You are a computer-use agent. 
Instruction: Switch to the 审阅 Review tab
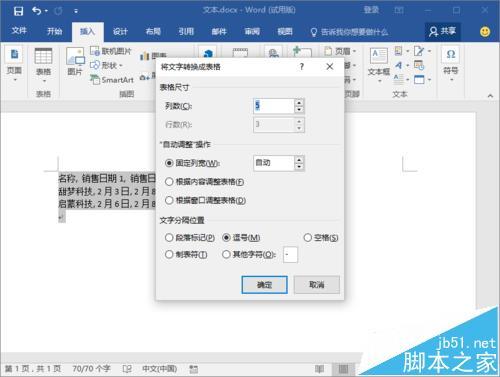point(252,32)
